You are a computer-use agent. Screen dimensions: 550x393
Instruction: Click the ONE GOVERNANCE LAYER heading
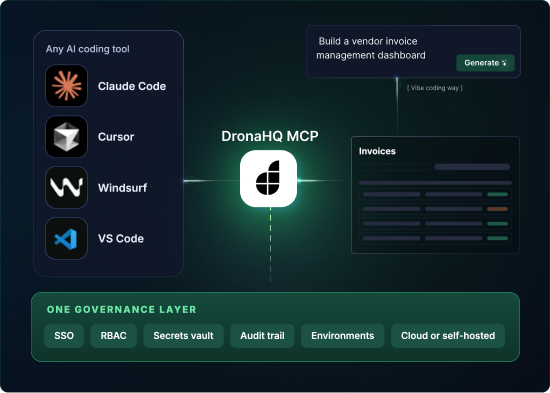click(122, 309)
